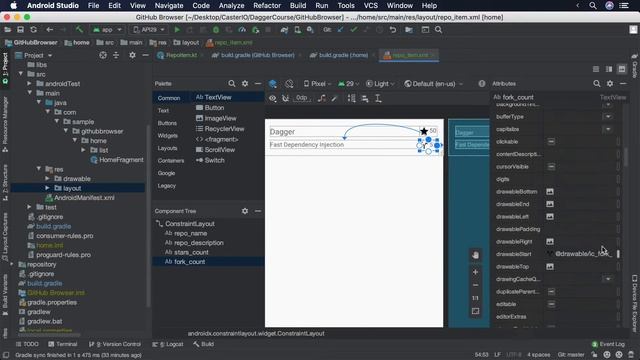Toggle the duplicateParentState attribute checkbox

[551, 292]
